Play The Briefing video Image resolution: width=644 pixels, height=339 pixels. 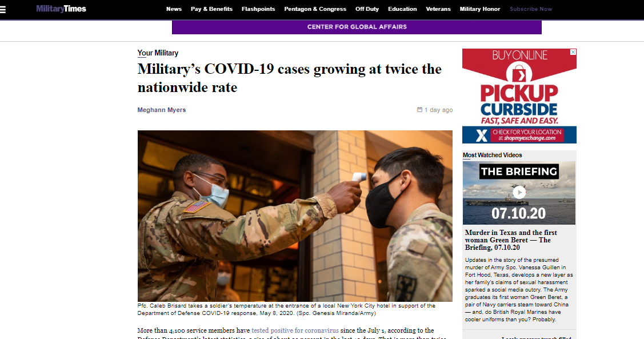[519, 192]
